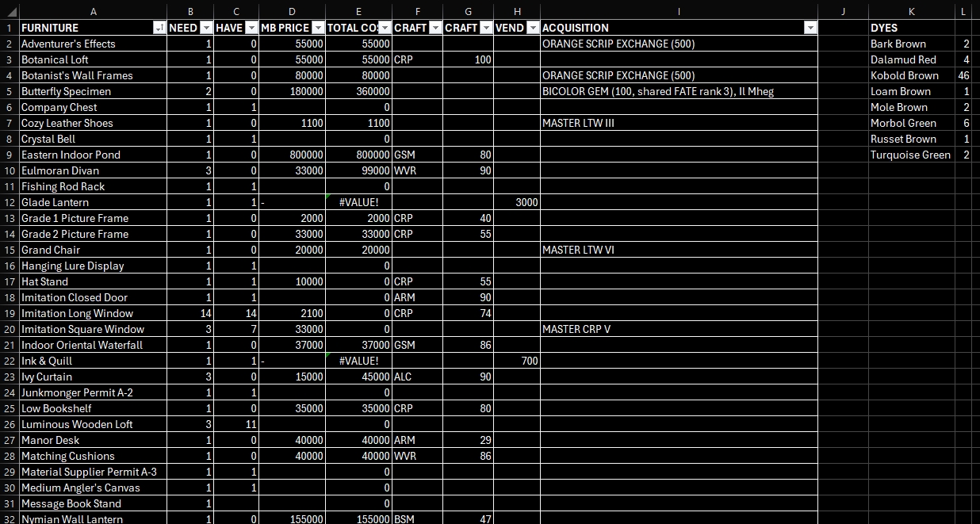This screenshot has height=524, width=980.
Task: Open the ACQUISITION column filter dropdown
Action: [x=810, y=28]
